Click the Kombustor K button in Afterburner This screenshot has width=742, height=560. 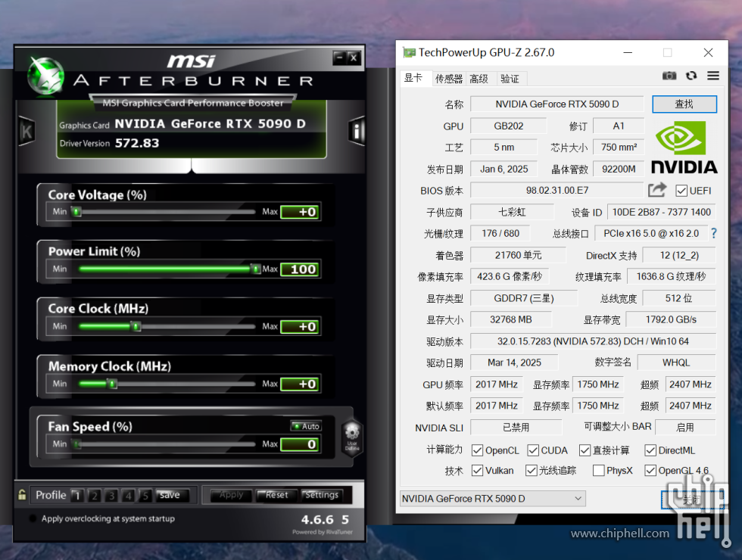(26, 131)
